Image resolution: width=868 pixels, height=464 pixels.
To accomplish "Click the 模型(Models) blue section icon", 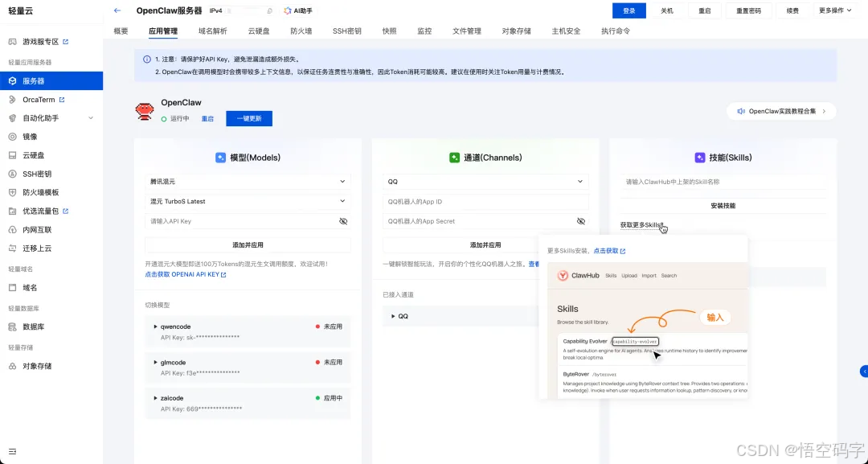I will [220, 158].
